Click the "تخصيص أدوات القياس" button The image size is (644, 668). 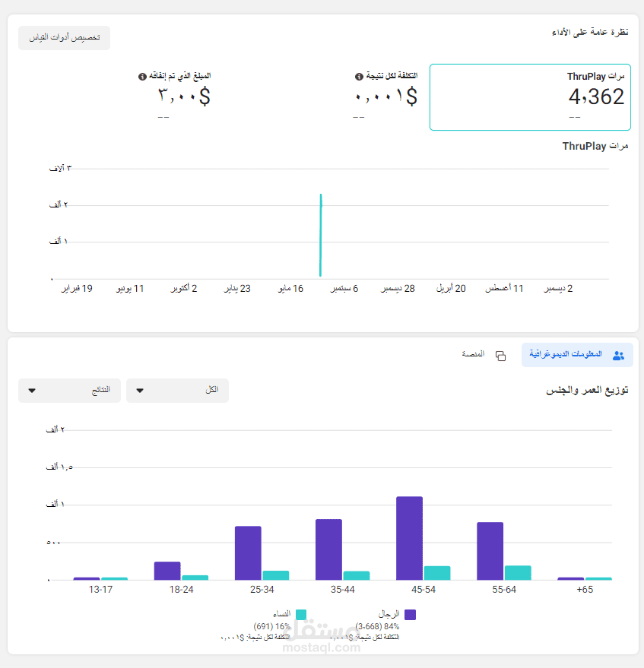(64, 38)
